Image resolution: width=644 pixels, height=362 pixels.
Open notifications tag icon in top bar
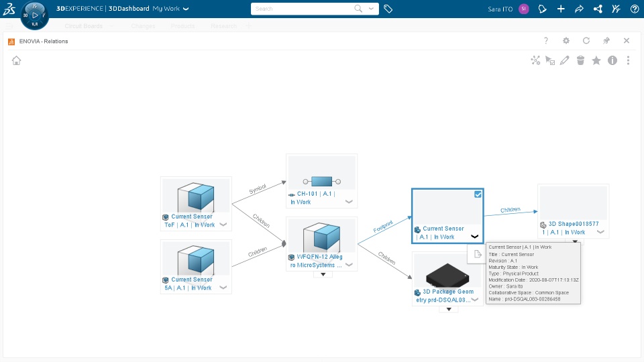[x=542, y=9]
